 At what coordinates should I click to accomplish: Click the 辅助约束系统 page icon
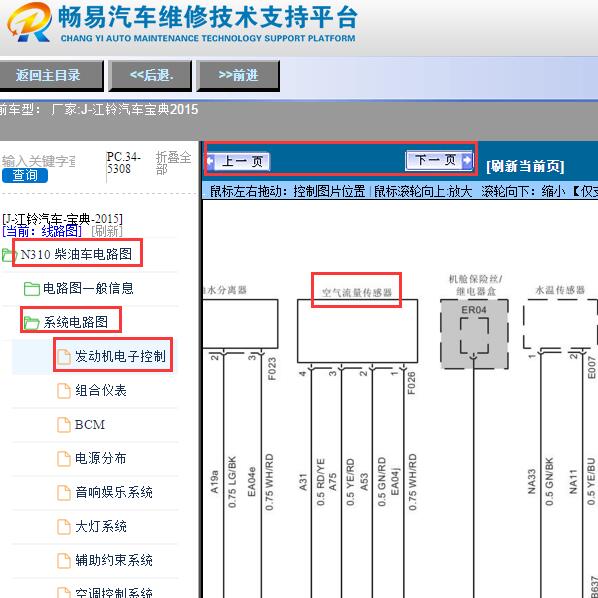coord(64,561)
